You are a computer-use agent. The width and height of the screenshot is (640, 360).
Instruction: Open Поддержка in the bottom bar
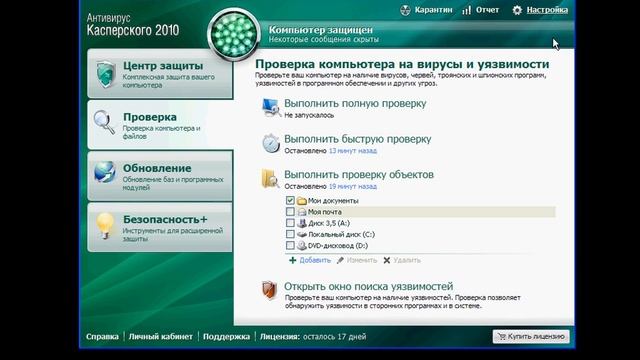coord(226,337)
